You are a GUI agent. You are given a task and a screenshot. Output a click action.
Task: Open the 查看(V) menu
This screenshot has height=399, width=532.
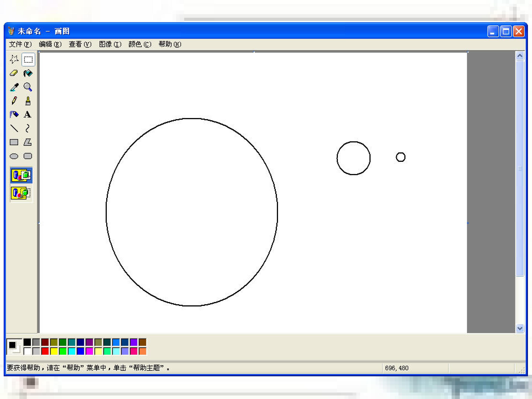tap(80, 44)
